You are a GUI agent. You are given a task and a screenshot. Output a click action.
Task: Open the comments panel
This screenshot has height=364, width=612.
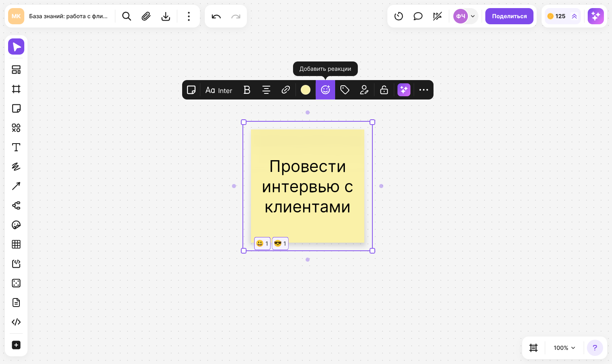click(x=418, y=16)
